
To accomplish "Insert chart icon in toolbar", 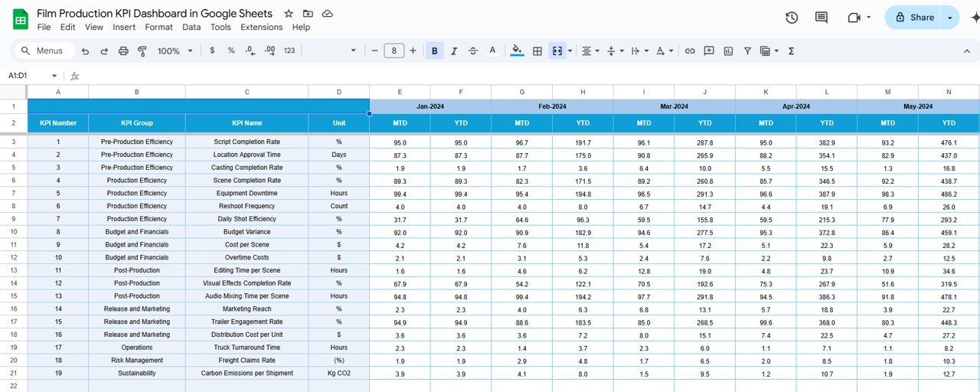I will click(x=728, y=51).
